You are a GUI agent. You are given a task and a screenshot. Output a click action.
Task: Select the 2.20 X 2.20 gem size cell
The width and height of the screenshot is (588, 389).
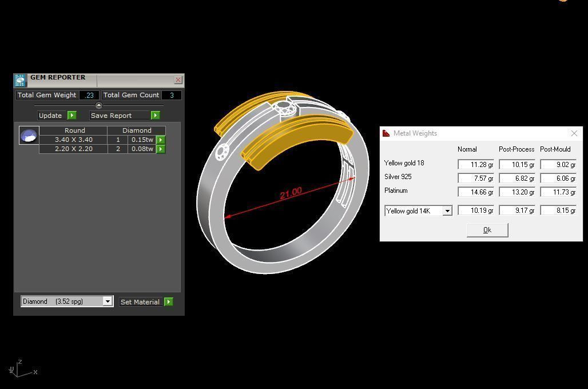click(x=73, y=149)
